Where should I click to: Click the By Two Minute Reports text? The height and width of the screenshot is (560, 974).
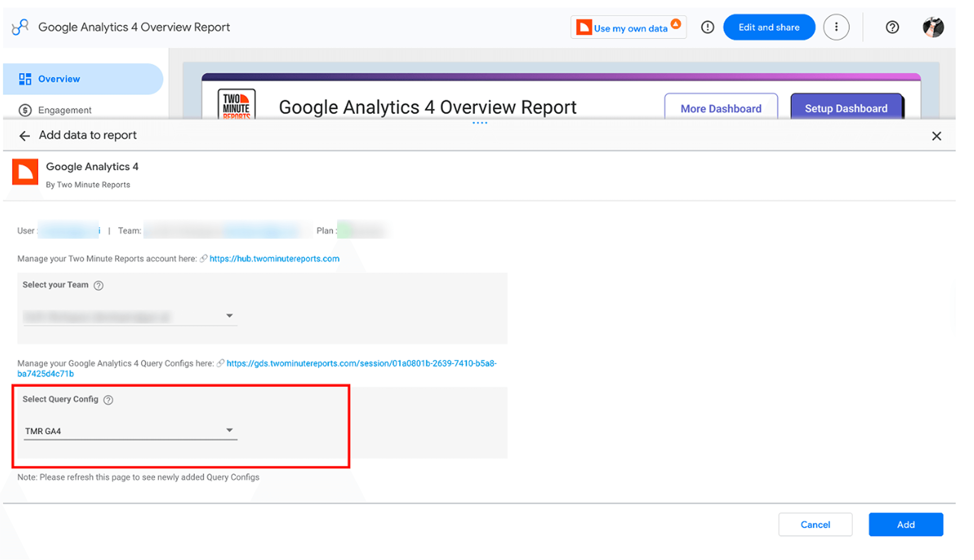pos(88,185)
